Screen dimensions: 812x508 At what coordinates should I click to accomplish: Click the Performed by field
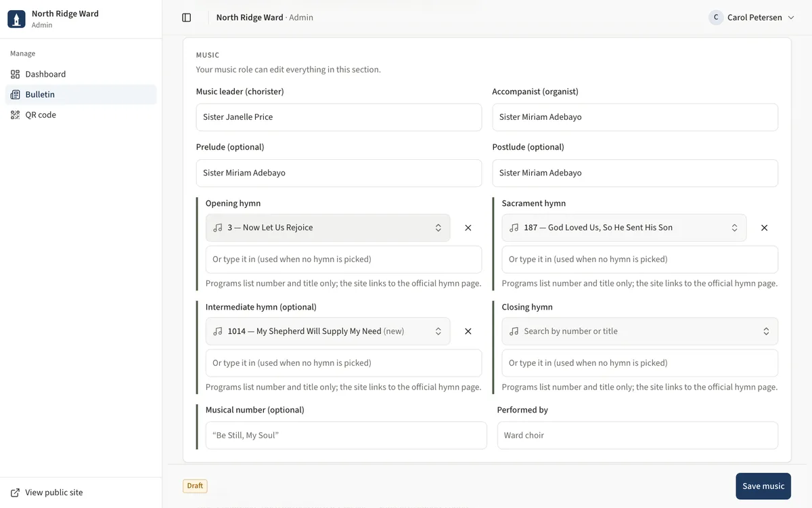[x=637, y=436]
